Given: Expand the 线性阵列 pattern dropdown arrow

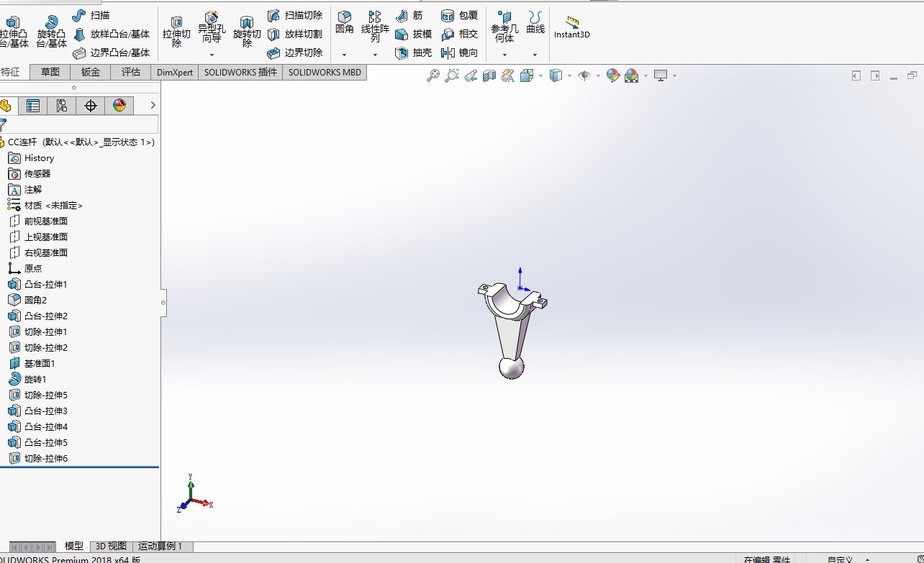Looking at the screenshot, I should pos(375,55).
